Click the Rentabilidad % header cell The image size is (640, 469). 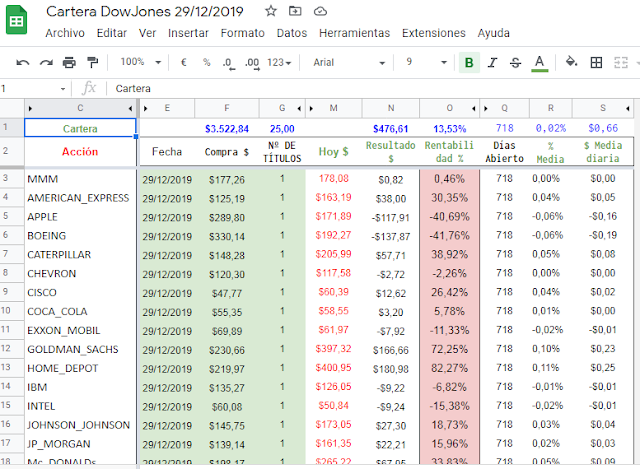(449, 151)
